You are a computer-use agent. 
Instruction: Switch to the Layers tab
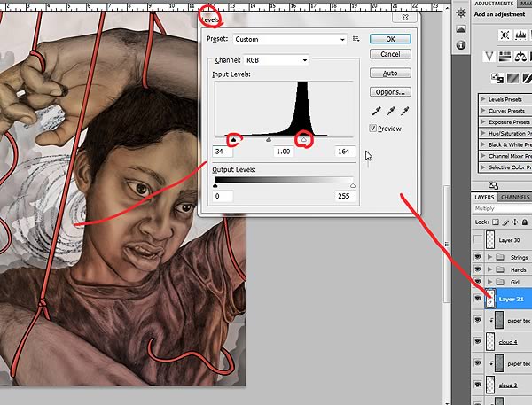pos(484,197)
